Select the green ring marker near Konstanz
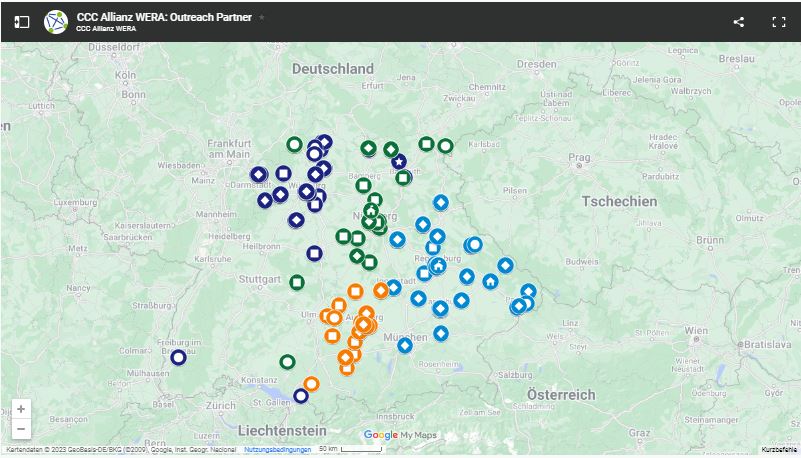 pyautogui.click(x=287, y=362)
